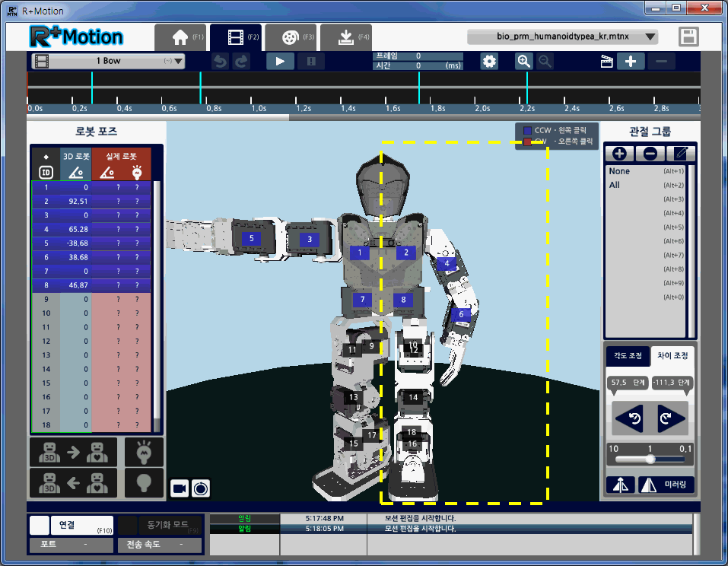Click the Home tab icon (F1)
This screenshot has width=728, height=566.
(x=180, y=37)
